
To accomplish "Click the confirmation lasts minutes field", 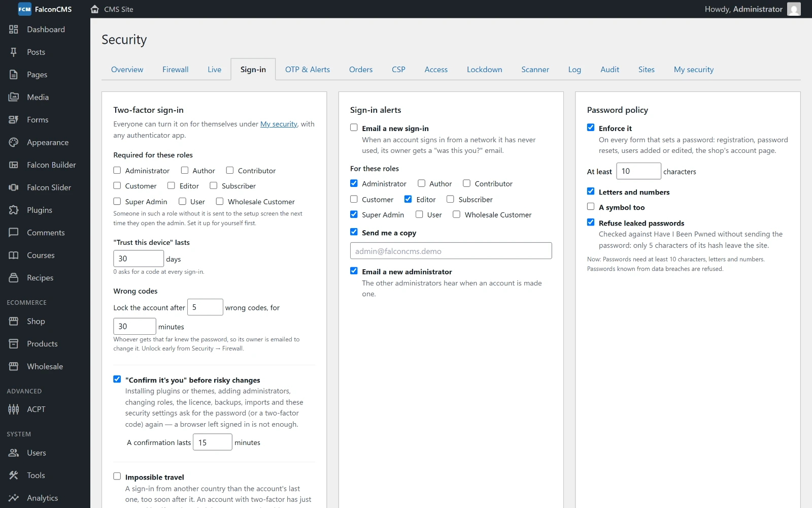I will coord(213,442).
